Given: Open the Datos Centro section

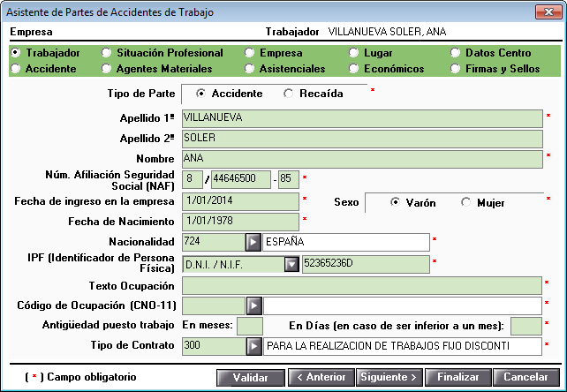Looking at the screenshot, I should 455,53.
